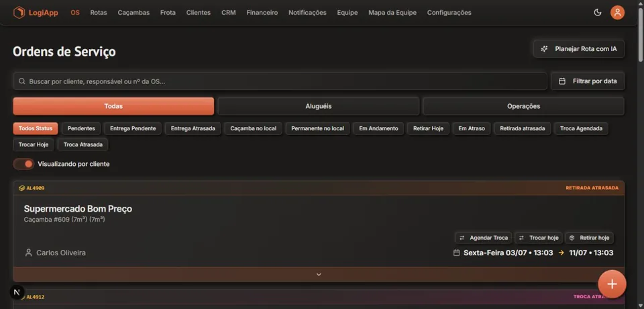
Task: Open Financeiro menu item
Action: (x=262, y=12)
